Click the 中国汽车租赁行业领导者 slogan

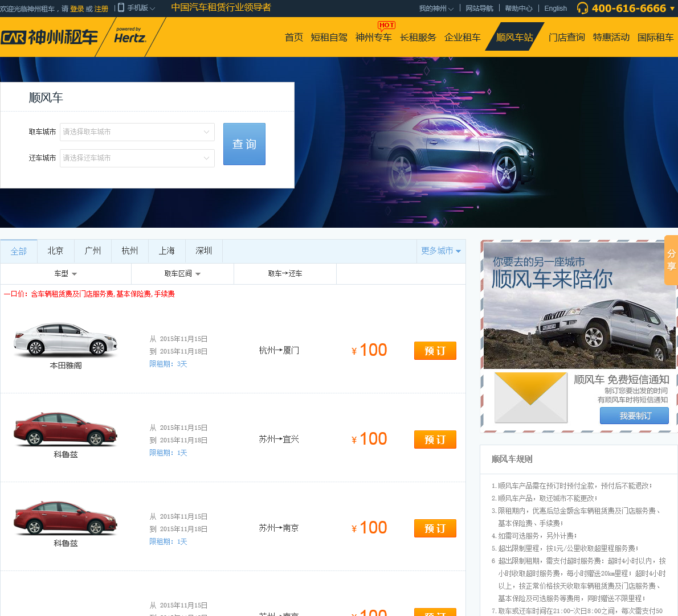point(221,8)
